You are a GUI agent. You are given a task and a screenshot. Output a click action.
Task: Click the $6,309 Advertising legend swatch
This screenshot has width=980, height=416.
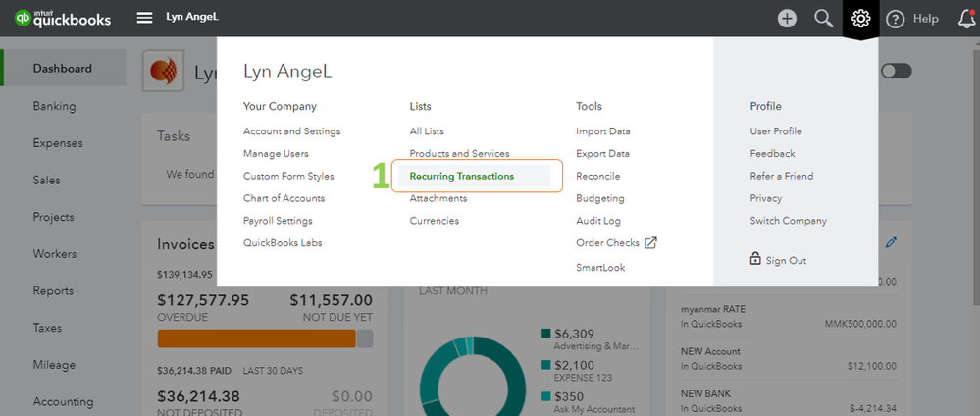(545, 334)
